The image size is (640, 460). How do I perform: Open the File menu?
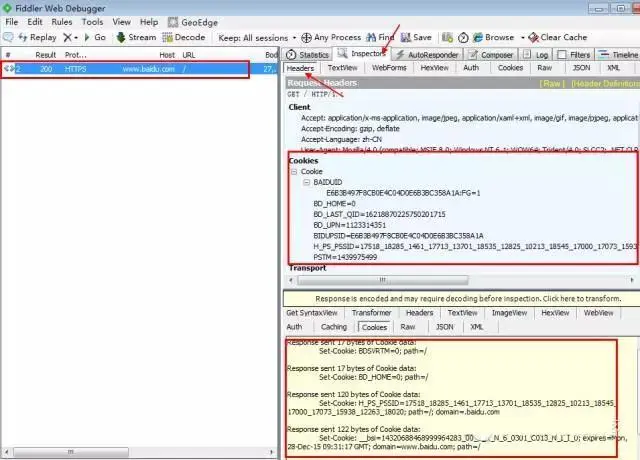(x=11, y=22)
